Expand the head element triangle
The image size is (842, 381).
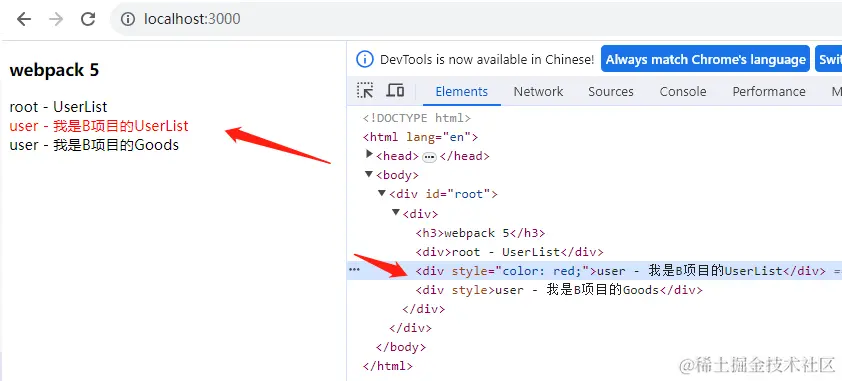pos(369,155)
